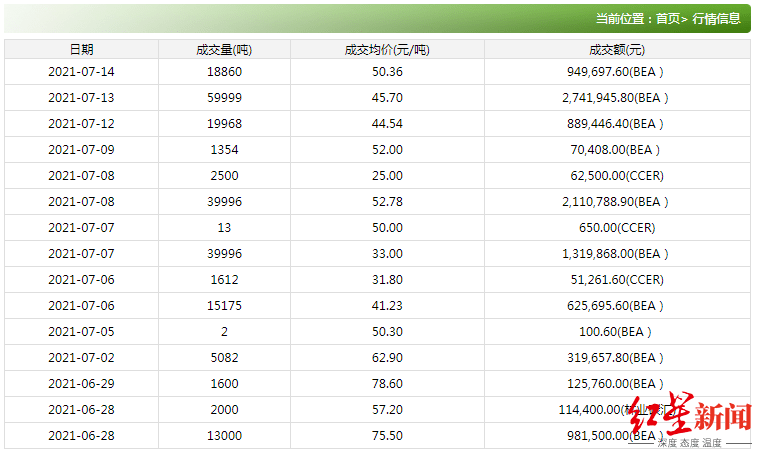
Task: Select the amount 70,408.00(BEA)
Action: point(615,150)
